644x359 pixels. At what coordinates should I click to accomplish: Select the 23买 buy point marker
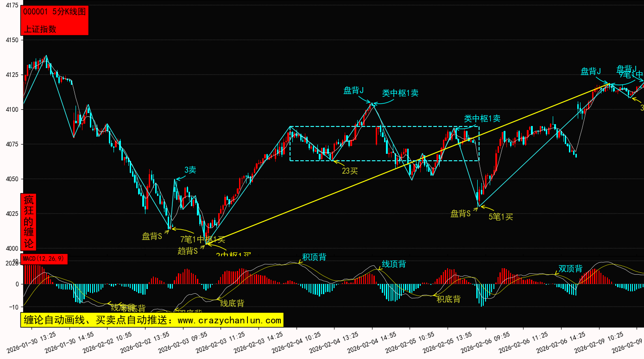coord(350,171)
